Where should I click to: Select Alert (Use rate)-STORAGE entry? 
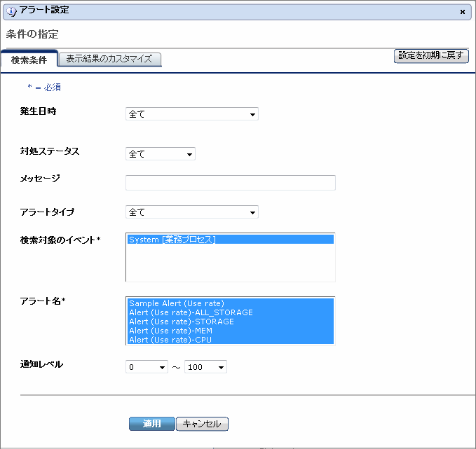pyautogui.click(x=231, y=322)
